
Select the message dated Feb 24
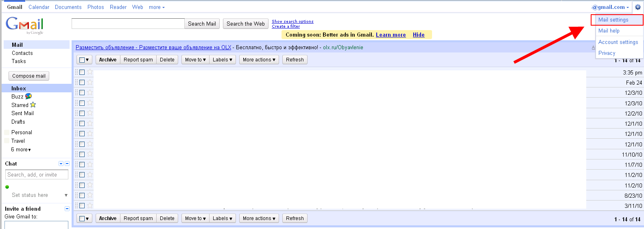pos(82,82)
